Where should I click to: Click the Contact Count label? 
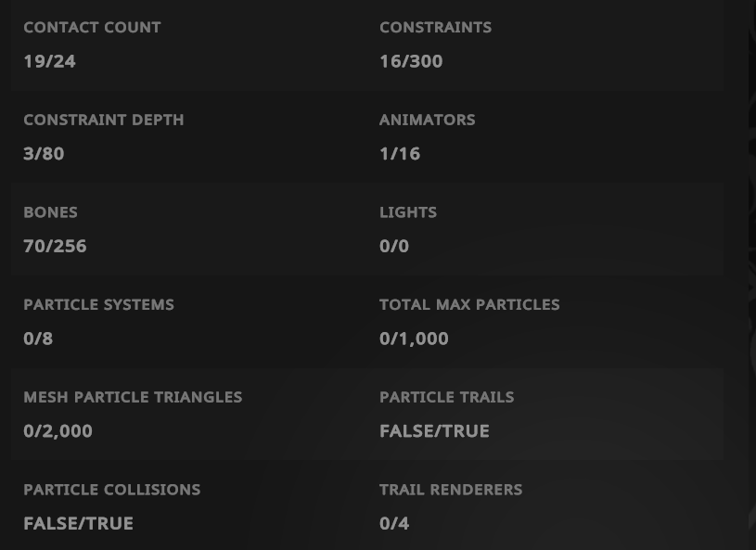tap(92, 28)
